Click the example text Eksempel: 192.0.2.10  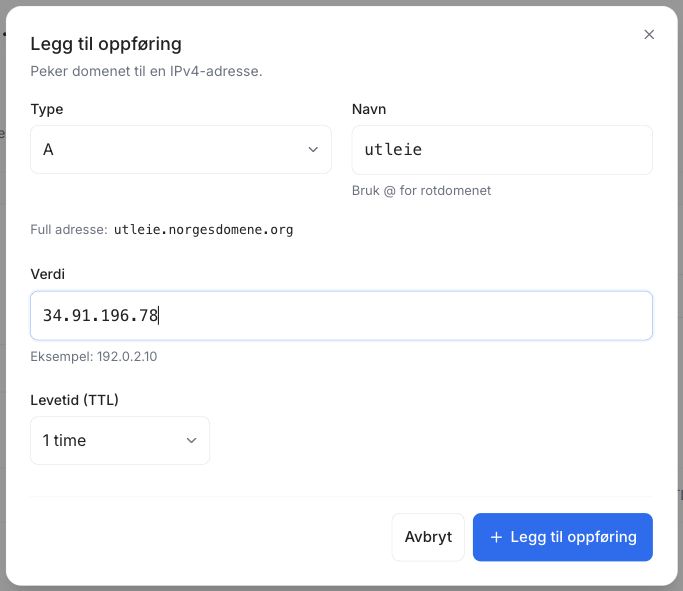94,356
